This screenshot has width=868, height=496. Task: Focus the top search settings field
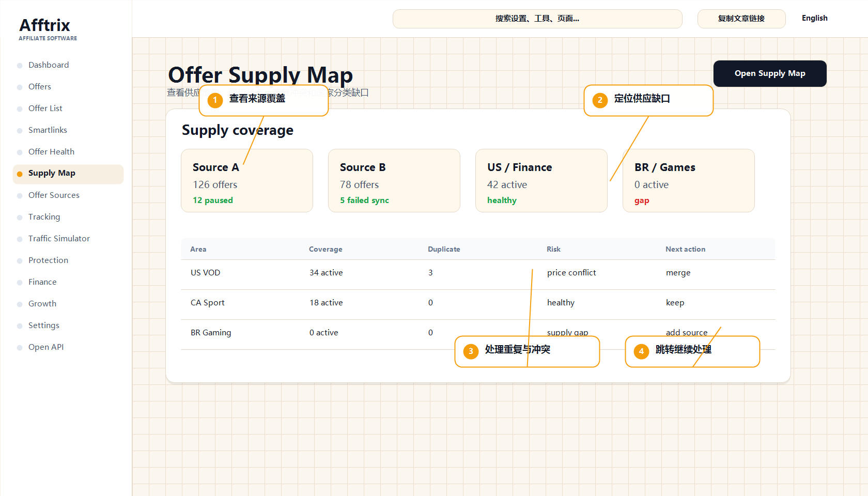coord(537,19)
